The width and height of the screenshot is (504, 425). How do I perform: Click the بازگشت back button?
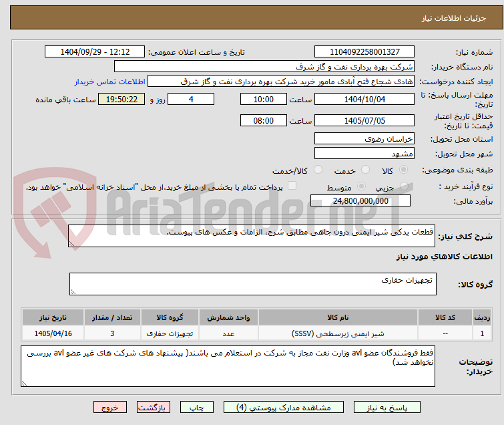154,407
